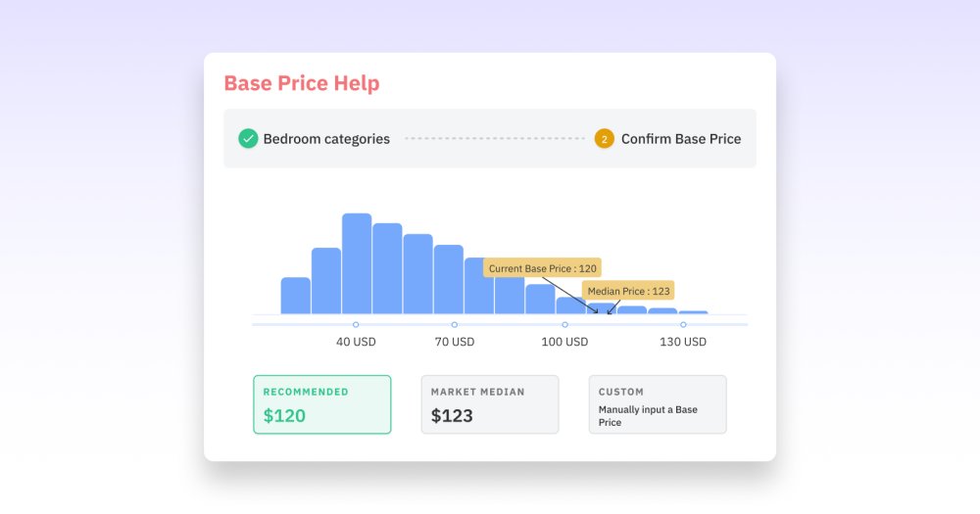
Task: Click the tallest histogram bar
Action: click(x=357, y=262)
